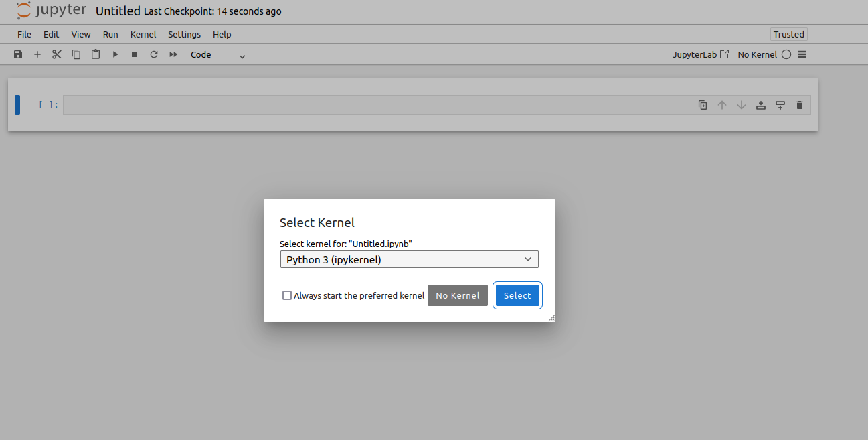Screen dimensions: 868x440
Task: Open the JupyterLab link
Action: coord(700,54)
